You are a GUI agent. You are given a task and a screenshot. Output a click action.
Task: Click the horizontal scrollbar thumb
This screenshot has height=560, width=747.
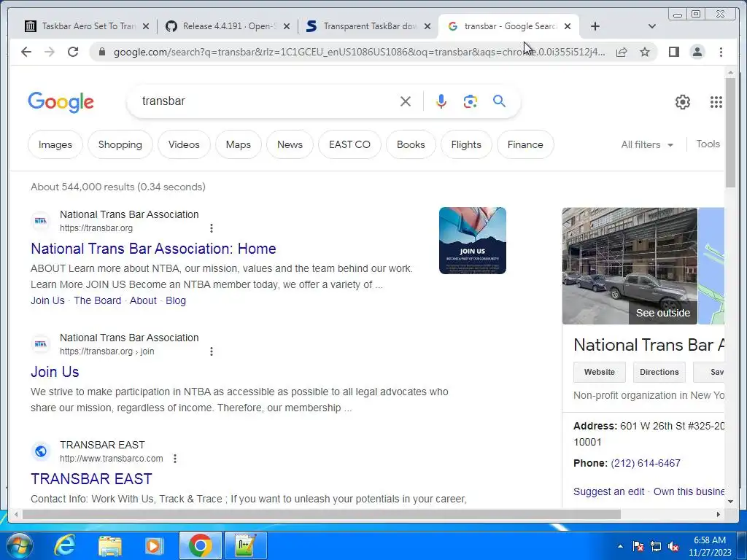click(322, 514)
